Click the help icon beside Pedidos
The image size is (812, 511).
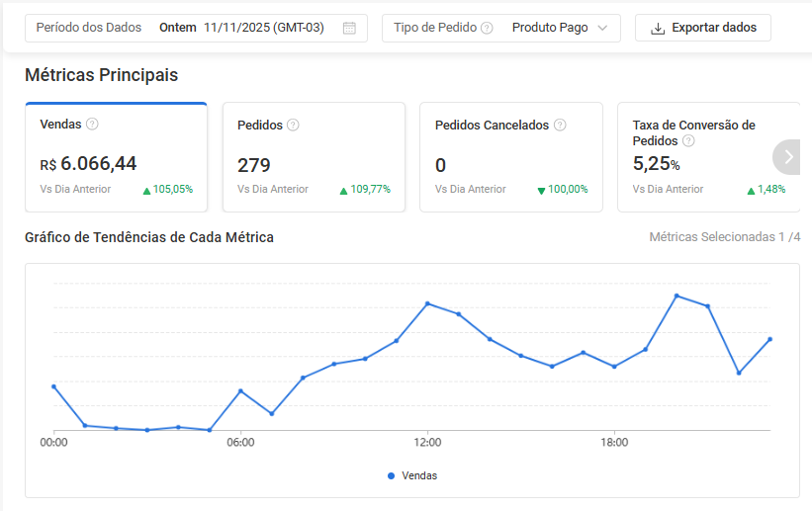pyautogui.click(x=293, y=126)
